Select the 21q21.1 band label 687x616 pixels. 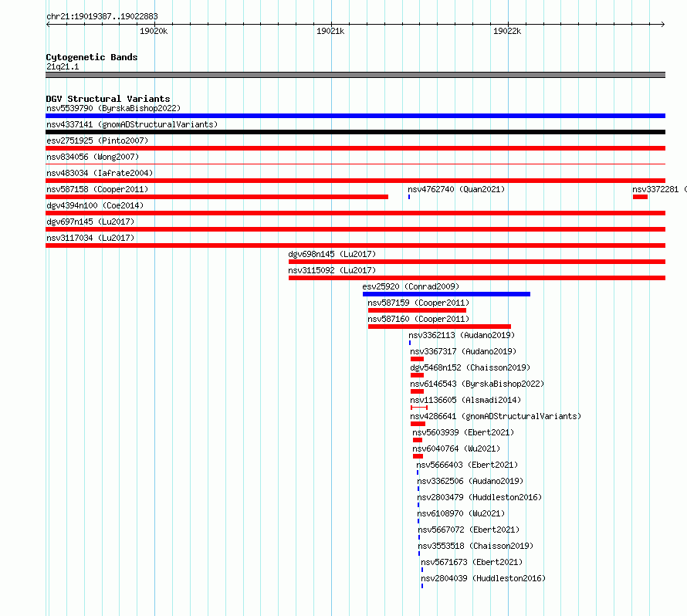coord(63,66)
